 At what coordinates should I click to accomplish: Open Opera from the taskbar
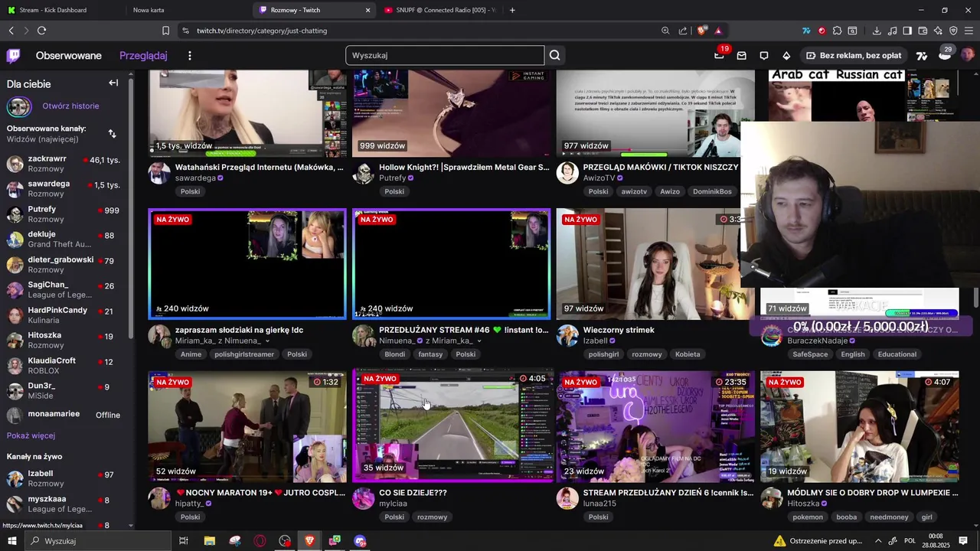click(x=260, y=541)
